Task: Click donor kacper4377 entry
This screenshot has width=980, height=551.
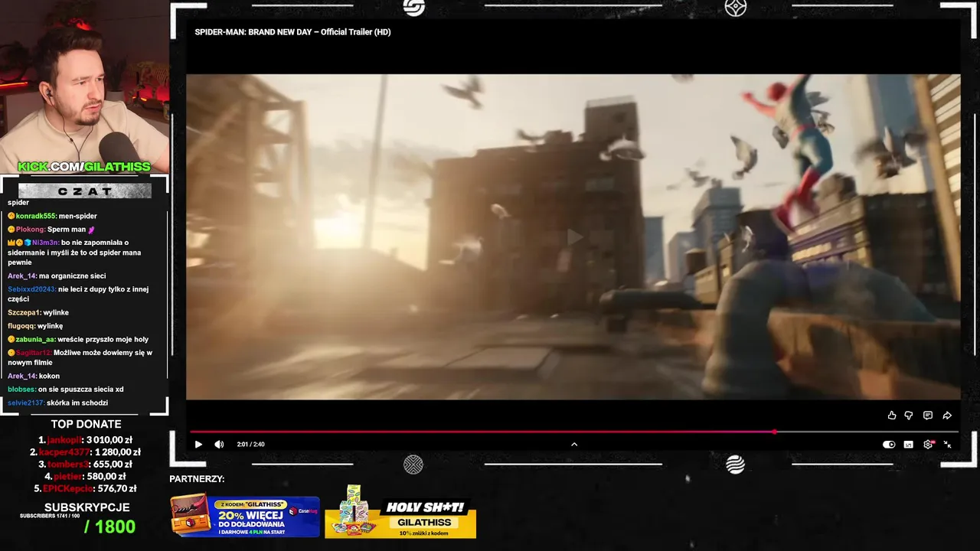Action: 85,452
